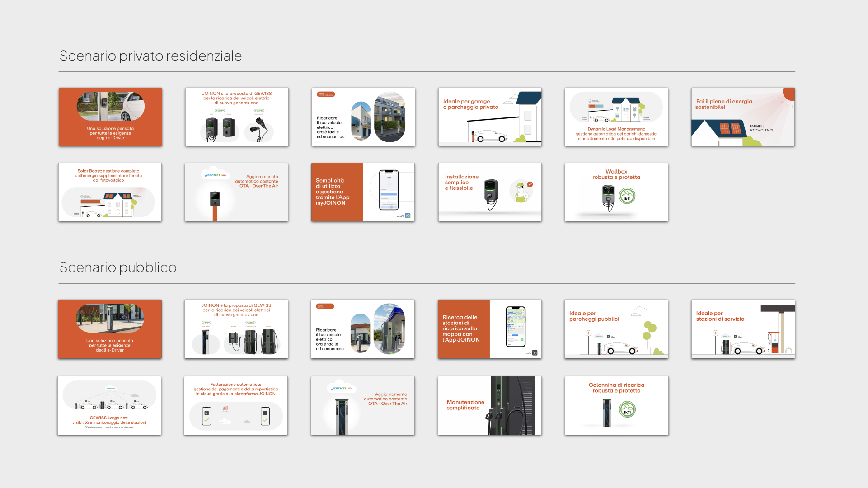Click the 'Installazione semplice e flessibile' slide

coord(490,192)
